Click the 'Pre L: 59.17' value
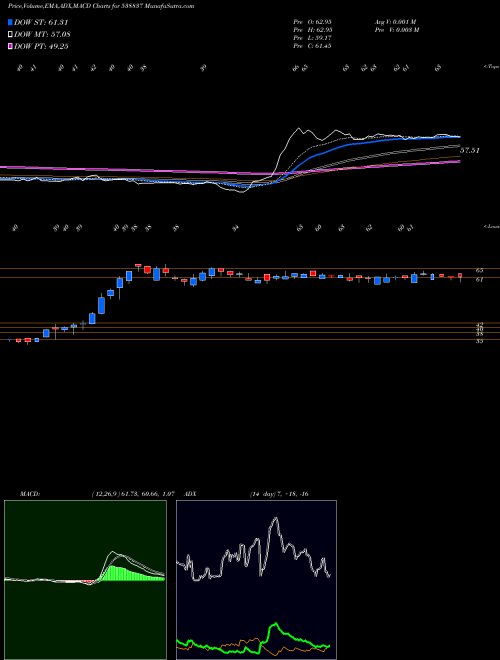The width and height of the screenshot is (500, 660). coord(312,38)
